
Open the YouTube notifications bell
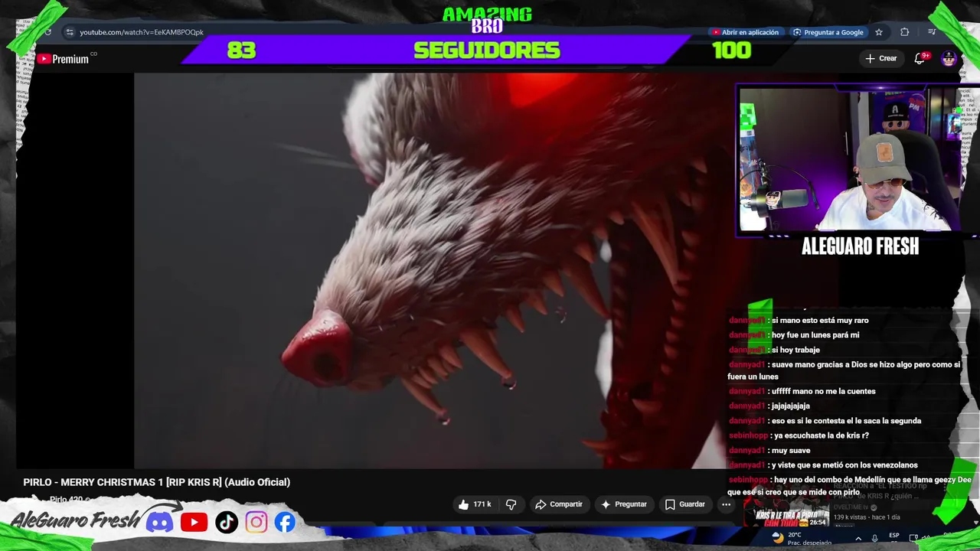(x=920, y=58)
